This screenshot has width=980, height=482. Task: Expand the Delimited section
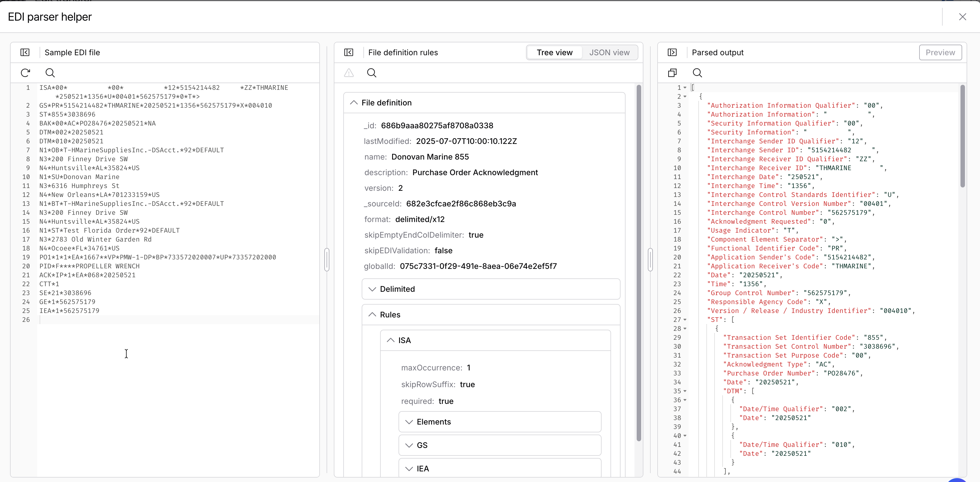pyautogui.click(x=372, y=289)
